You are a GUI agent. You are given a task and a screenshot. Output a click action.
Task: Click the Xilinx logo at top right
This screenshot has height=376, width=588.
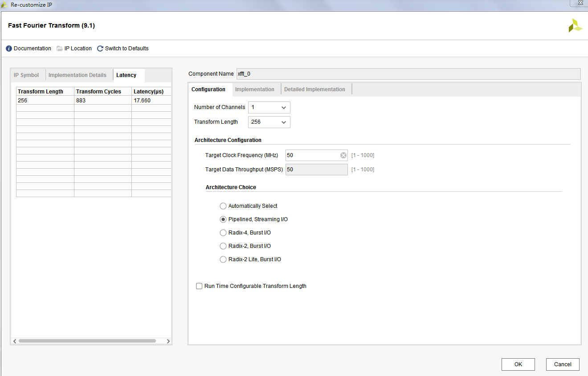tap(575, 26)
